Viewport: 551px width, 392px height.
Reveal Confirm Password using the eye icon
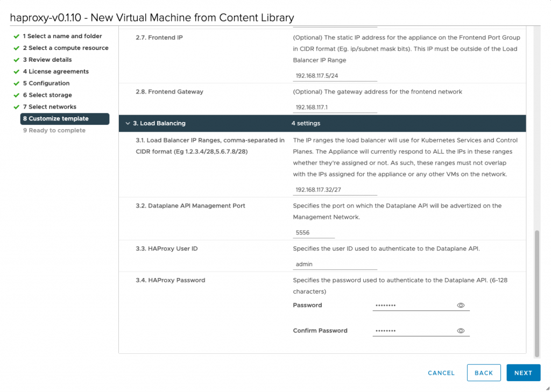click(461, 331)
